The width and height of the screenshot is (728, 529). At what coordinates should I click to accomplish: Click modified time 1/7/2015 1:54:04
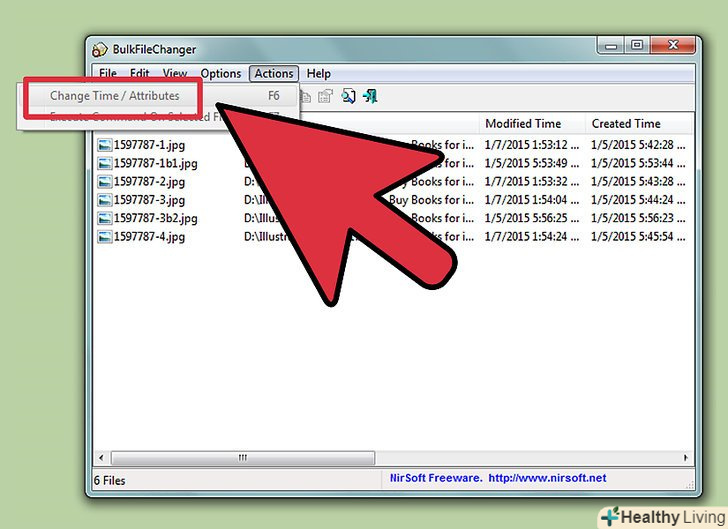coord(532,200)
